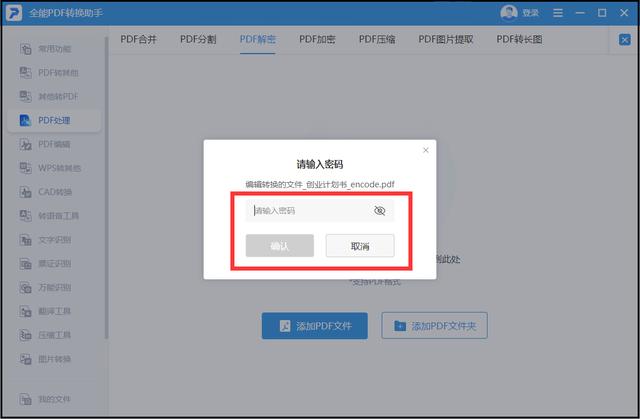Viewport: 640px width, 419px height.
Task: Select PDF处理 in the sidebar
Action: (x=54, y=120)
